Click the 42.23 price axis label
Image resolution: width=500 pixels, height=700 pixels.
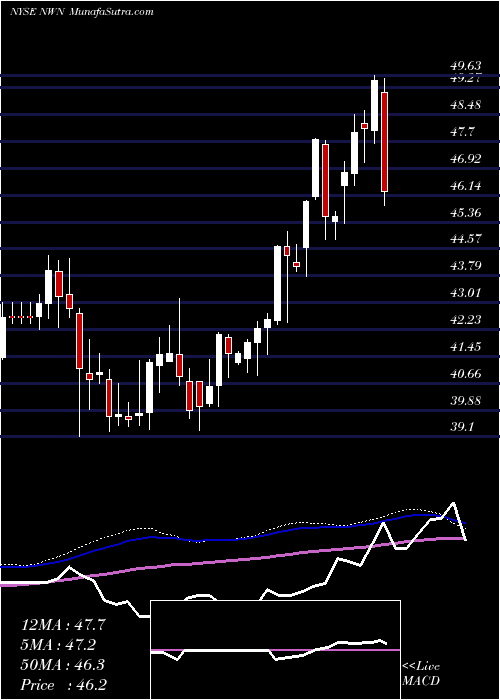[x=465, y=319]
